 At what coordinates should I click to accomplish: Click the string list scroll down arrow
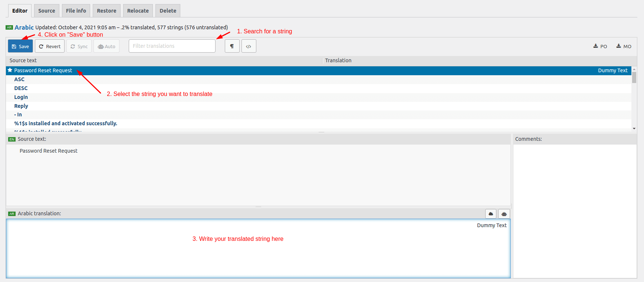(634, 129)
